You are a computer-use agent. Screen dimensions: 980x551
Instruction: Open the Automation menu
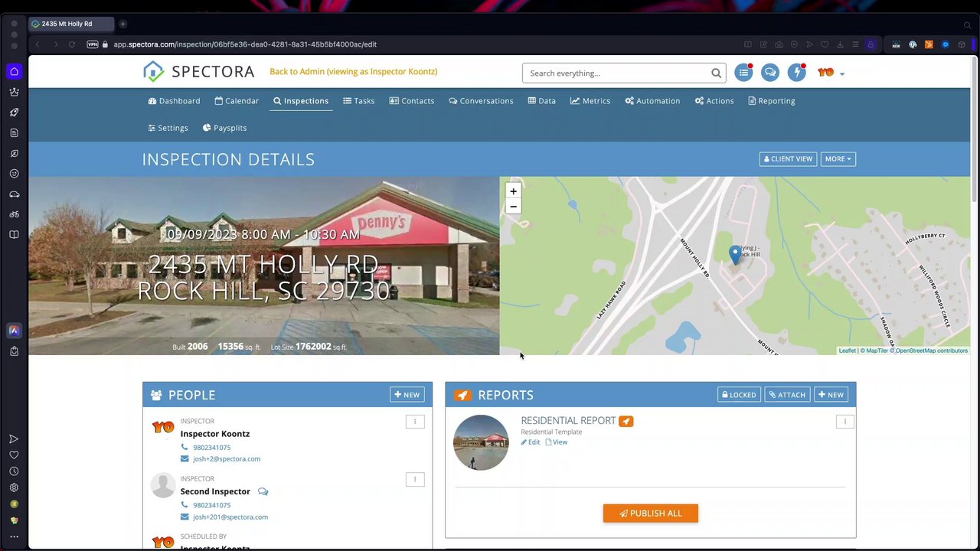(652, 101)
